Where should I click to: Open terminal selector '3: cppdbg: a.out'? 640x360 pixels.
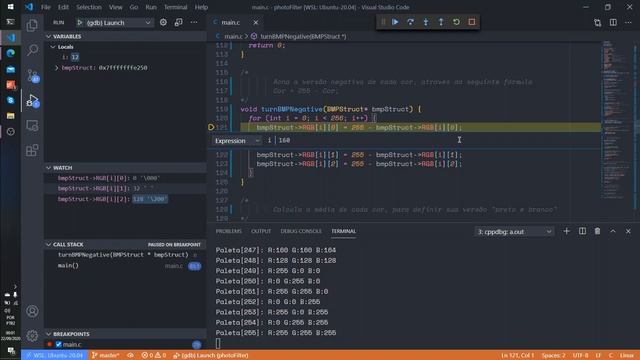point(514,232)
